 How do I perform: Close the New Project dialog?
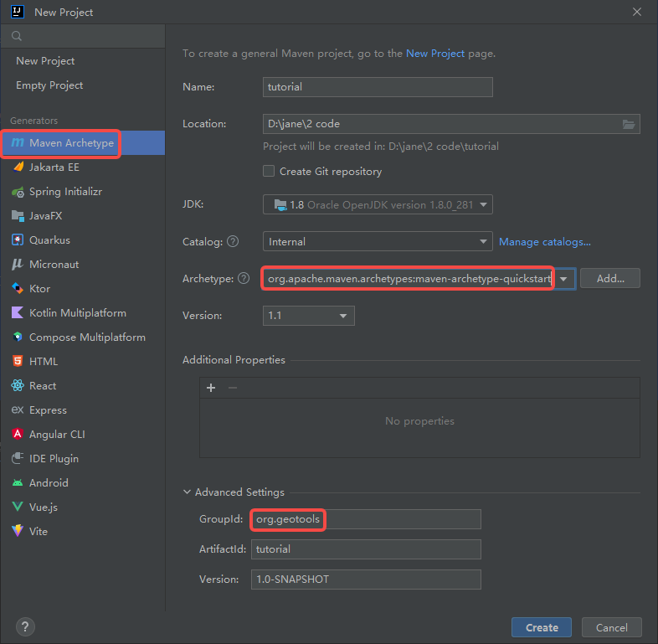coord(637,12)
